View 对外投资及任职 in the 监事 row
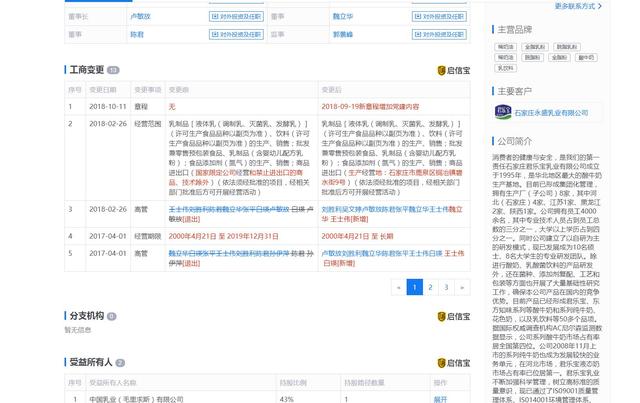This screenshot has width=640, height=403. click(439, 34)
